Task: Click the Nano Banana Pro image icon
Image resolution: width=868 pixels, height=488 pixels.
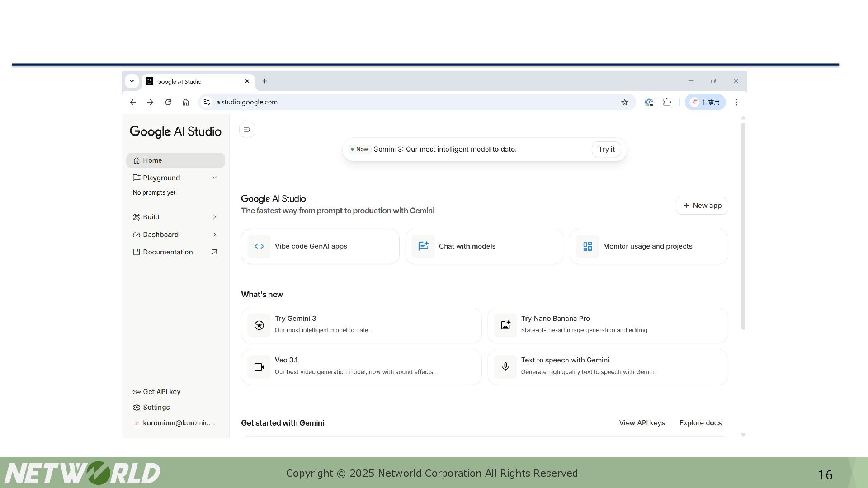Action: click(505, 325)
